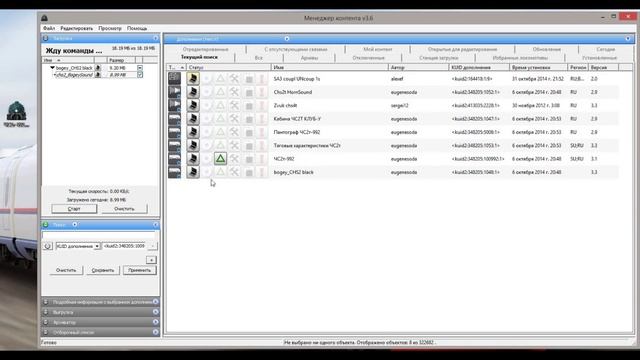This screenshot has height=360, width=640.
Task: Click the installed-locally icon in Zvuk chs4t row
Action: 193,105
